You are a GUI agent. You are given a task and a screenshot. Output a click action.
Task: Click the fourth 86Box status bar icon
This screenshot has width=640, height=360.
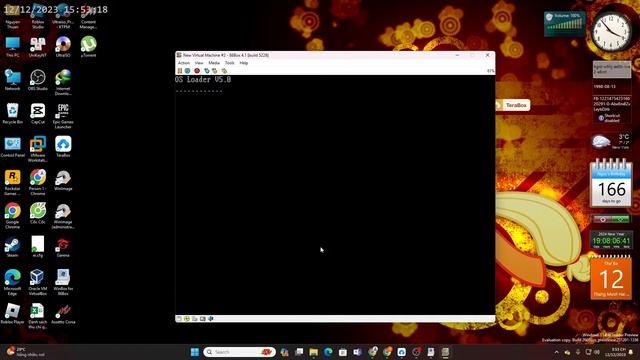pos(202,318)
